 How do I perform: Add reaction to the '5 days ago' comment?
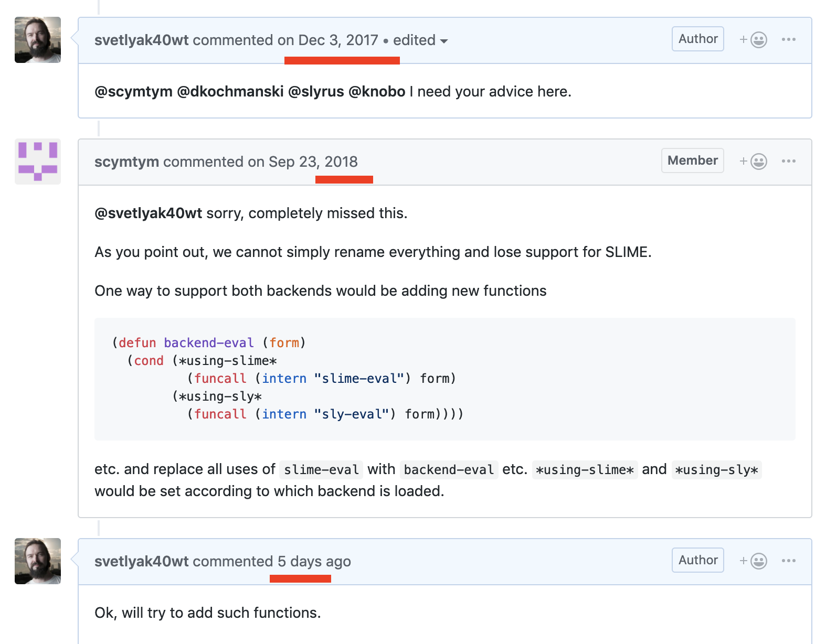pyautogui.click(x=753, y=561)
